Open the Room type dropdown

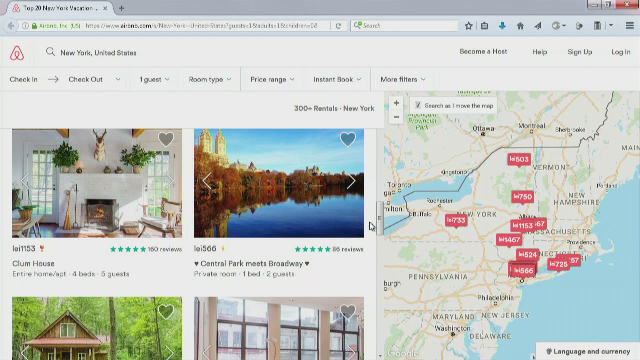(210, 79)
